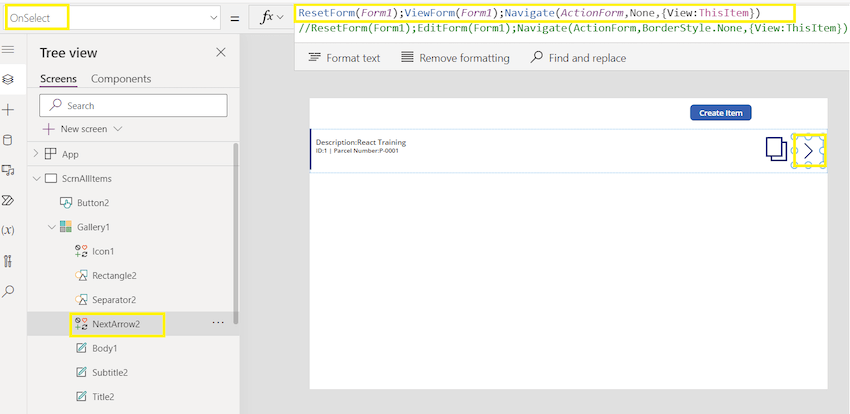This screenshot has height=414, width=850.
Task: Click in the tree view Search box
Action: pos(133,106)
